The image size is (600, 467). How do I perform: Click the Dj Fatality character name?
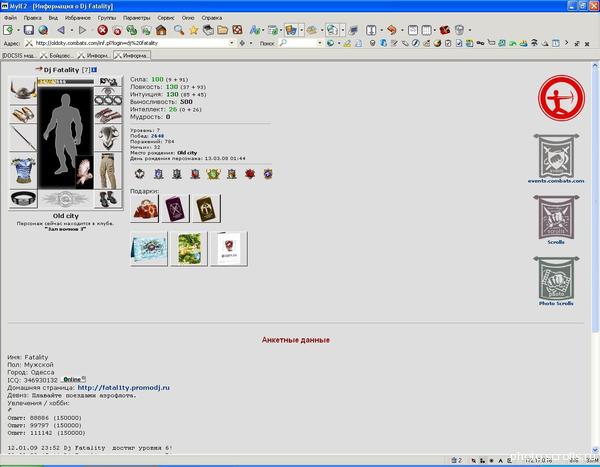(61, 70)
